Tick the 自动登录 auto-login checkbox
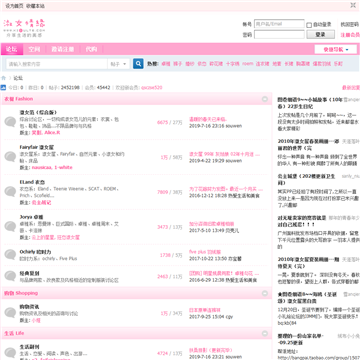The height and width of the screenshot is (360, 360). pos(309,25)
